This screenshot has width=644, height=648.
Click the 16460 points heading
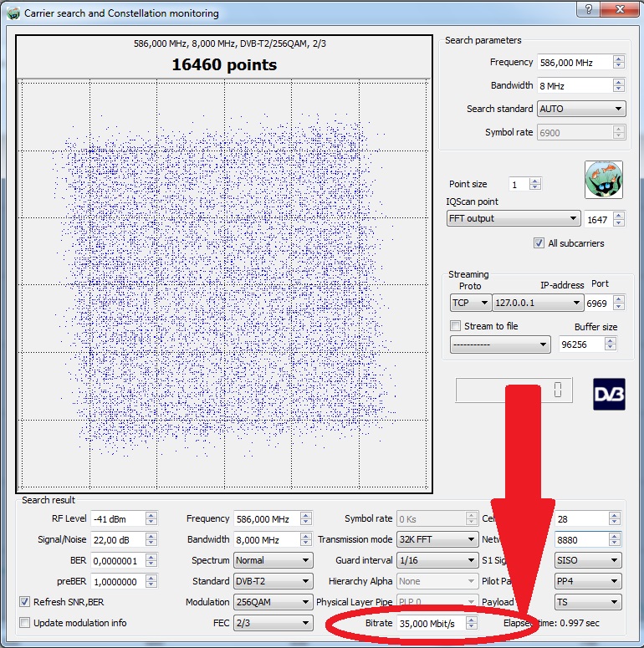tap(224, 65)
